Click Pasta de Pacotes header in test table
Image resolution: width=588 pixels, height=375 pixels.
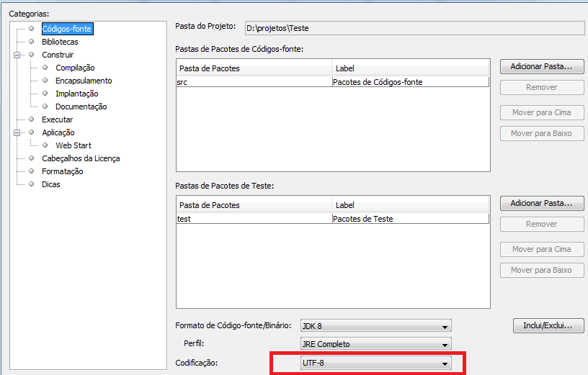pos(254,205)
